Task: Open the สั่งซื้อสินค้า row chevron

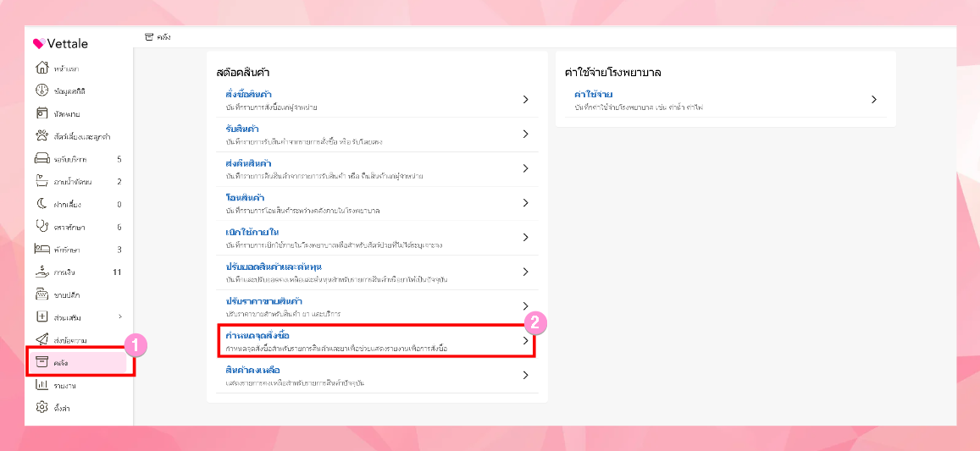Action: (526, 99)
